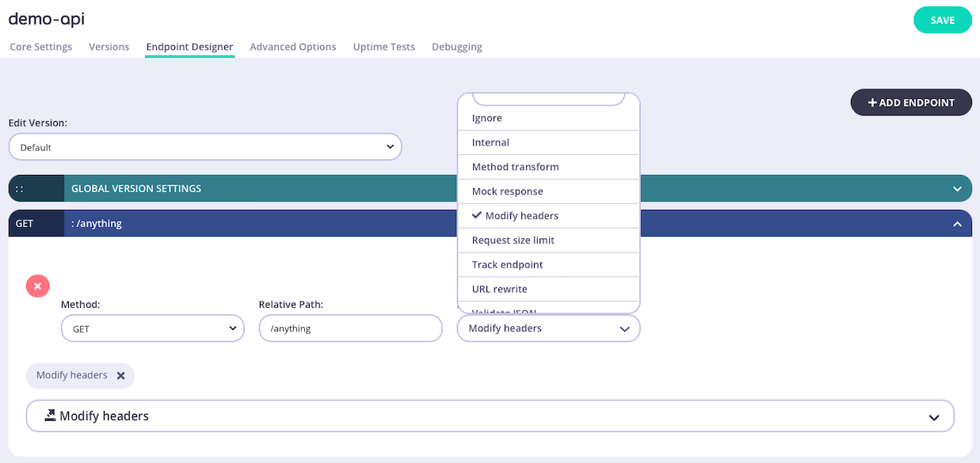980x463 pixels.
Task: Click the Relative Path input field
Action: (350, 328)
